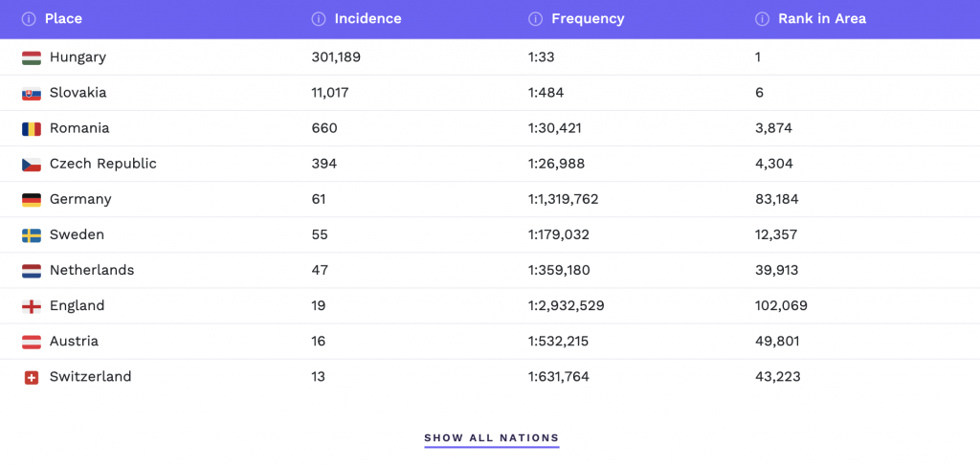Viewport: 980px width, 467px height.
Task: Click the info icon beside Place header
Action: click(x=29, y=19)
